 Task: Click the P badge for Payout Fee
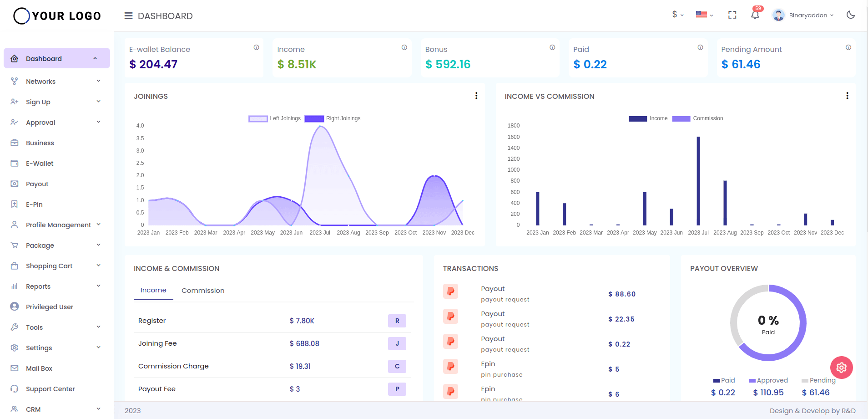click(x=397, y=389)
